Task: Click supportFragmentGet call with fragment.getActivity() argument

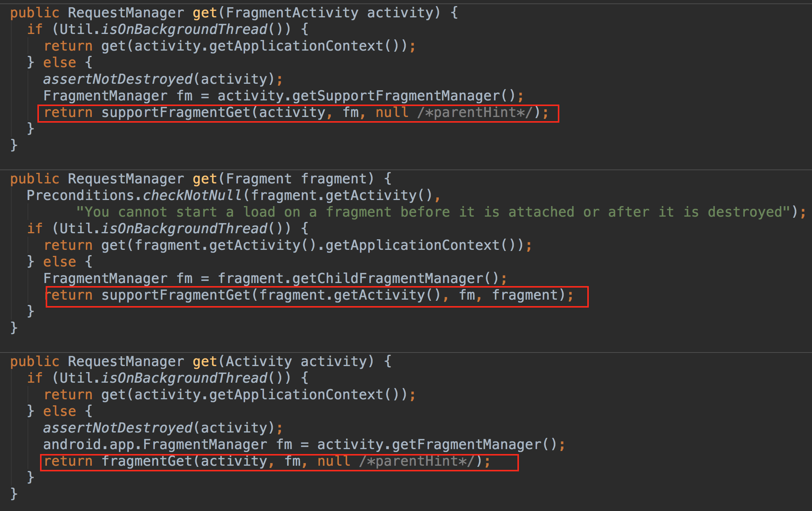Action: pos(176,295)
